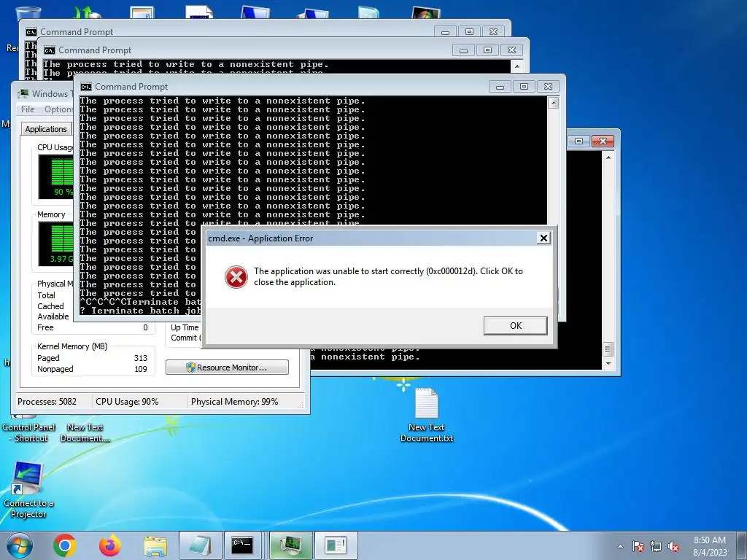This screenshot has width=747, height=560.
Task: Click scroll-up arrow in front Command Prompt
Action: [x=553, y=102]
